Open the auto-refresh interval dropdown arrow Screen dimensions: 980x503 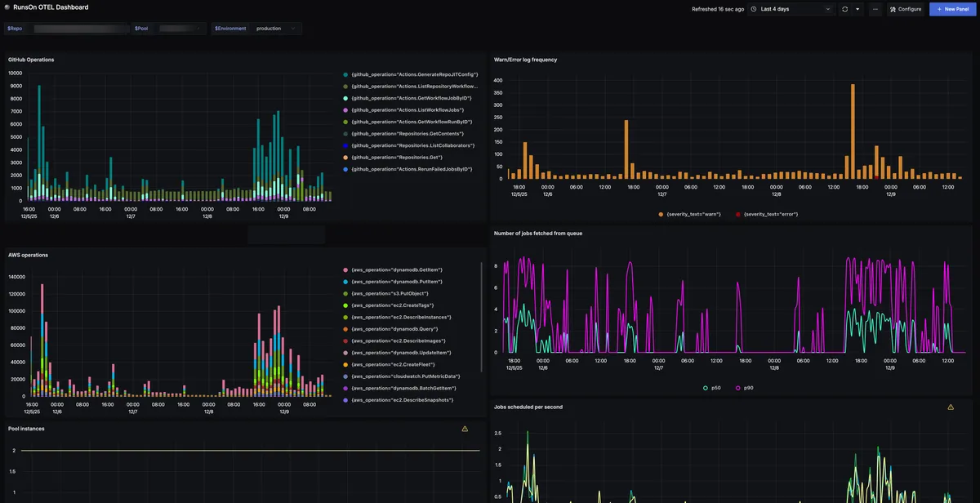(857, 9)
